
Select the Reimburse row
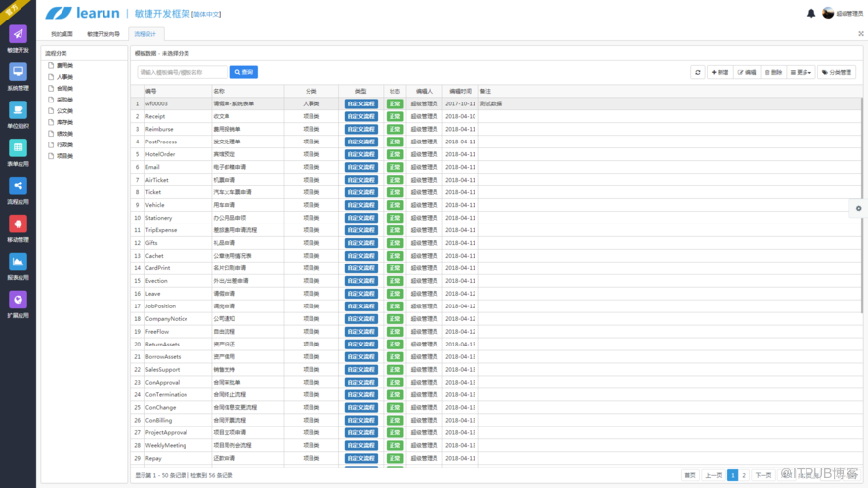pos(496,129)
